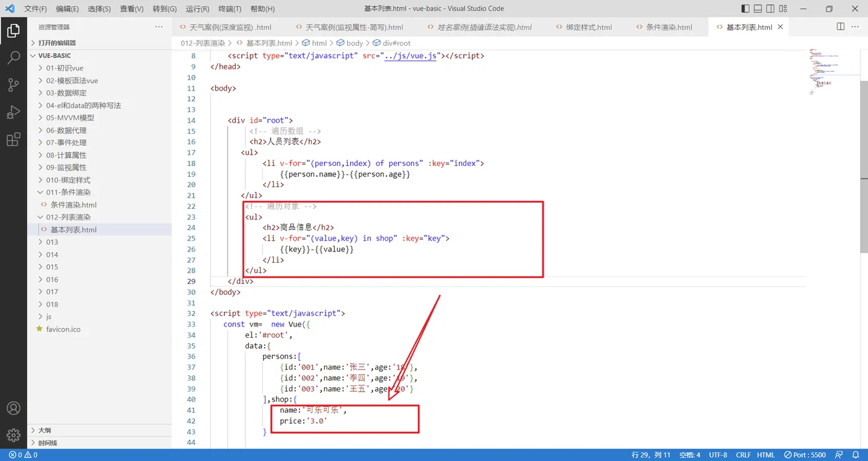Change file encoding via UTF-8

718,455
